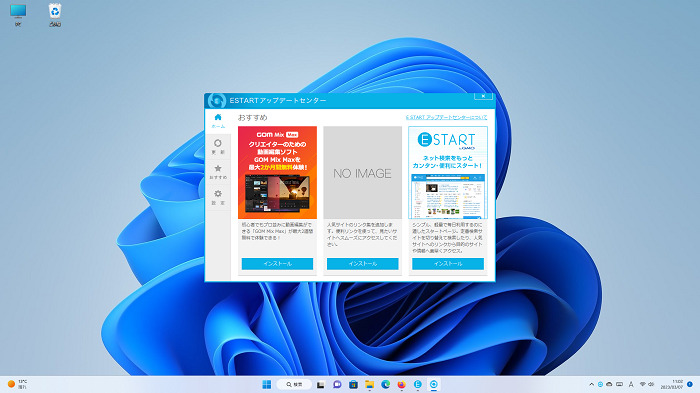Open the volume speaker tray icon
700x393 pixels.
[x=651, y=385]
